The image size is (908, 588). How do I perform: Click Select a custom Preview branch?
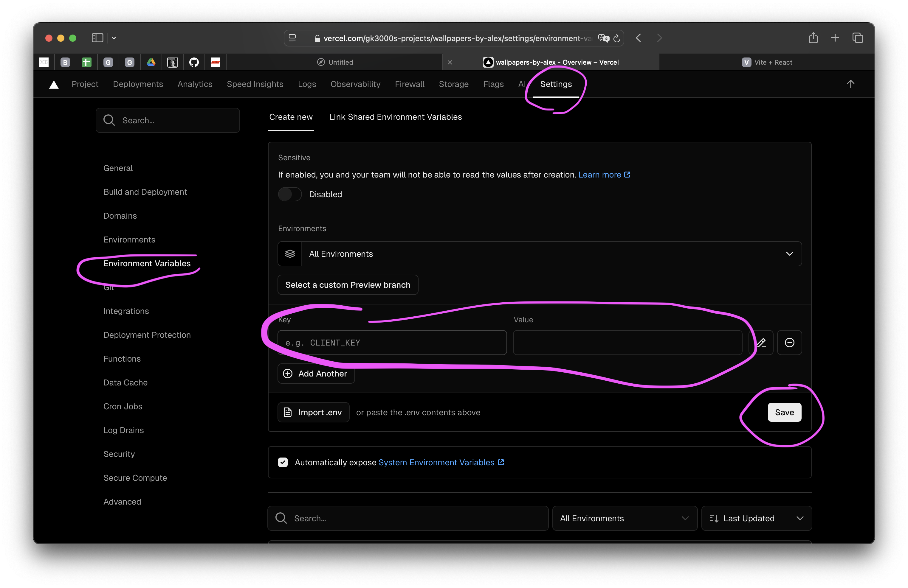348,285
